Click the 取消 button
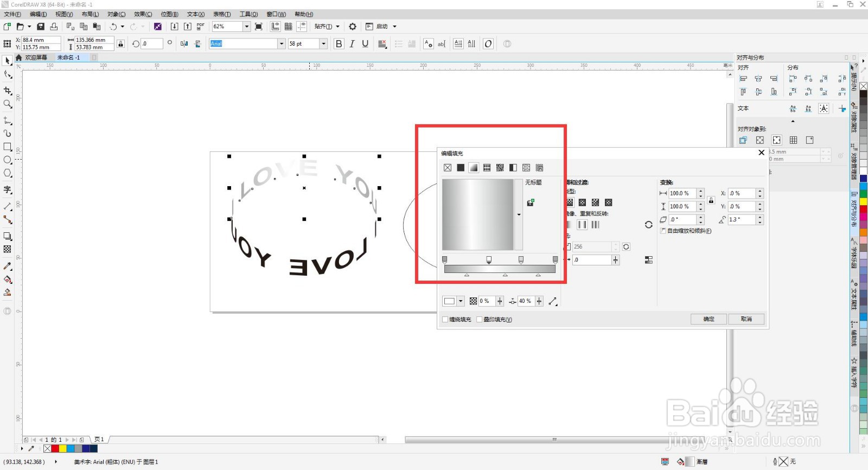 746,319
